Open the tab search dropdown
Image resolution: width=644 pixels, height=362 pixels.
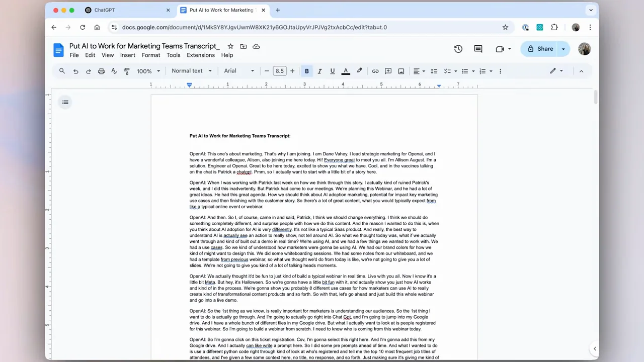(x=591, y=10)
